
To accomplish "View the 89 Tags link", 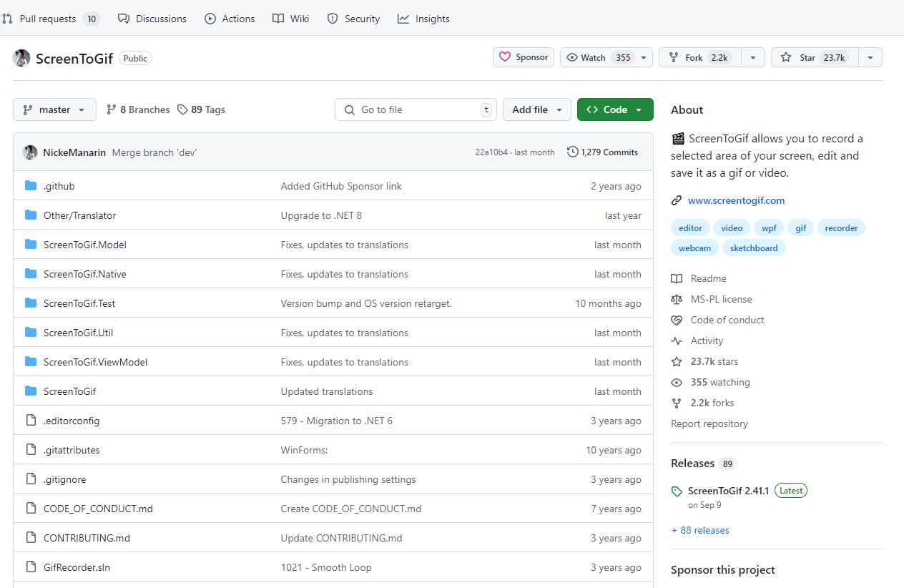I will tap(201, 109).
